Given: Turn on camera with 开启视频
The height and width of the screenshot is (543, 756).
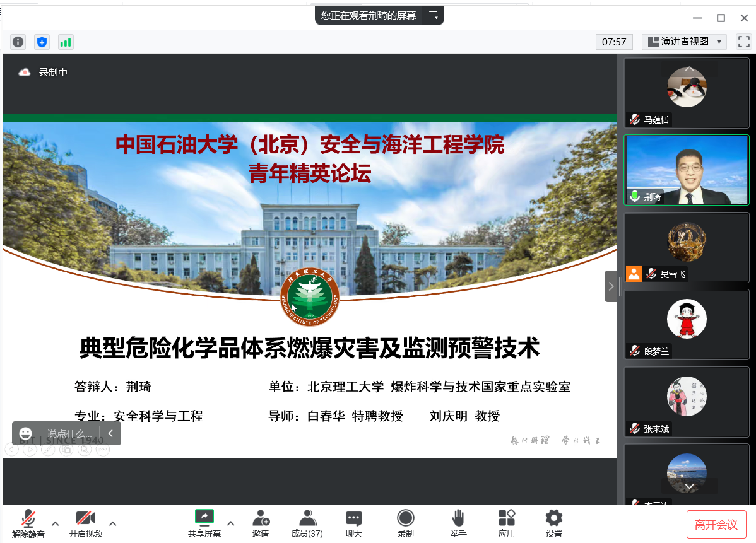Looking at the screenshot, I should click(x=86, y=524).
